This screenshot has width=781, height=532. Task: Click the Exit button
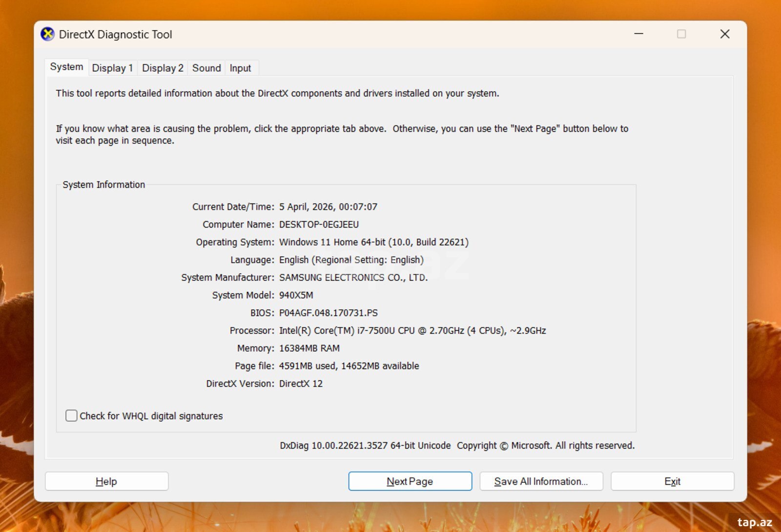pos(672,481)
